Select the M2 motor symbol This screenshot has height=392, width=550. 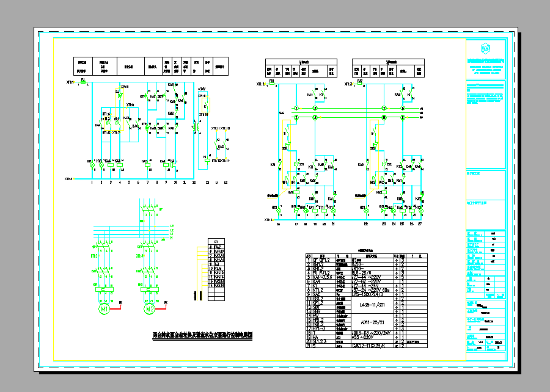tap(150, 310)
